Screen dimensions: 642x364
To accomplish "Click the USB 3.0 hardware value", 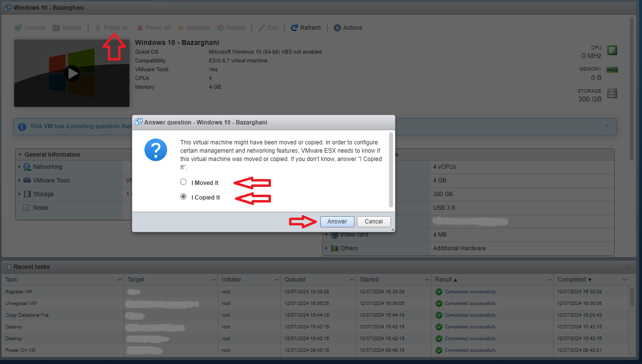I will pos(444,208).
